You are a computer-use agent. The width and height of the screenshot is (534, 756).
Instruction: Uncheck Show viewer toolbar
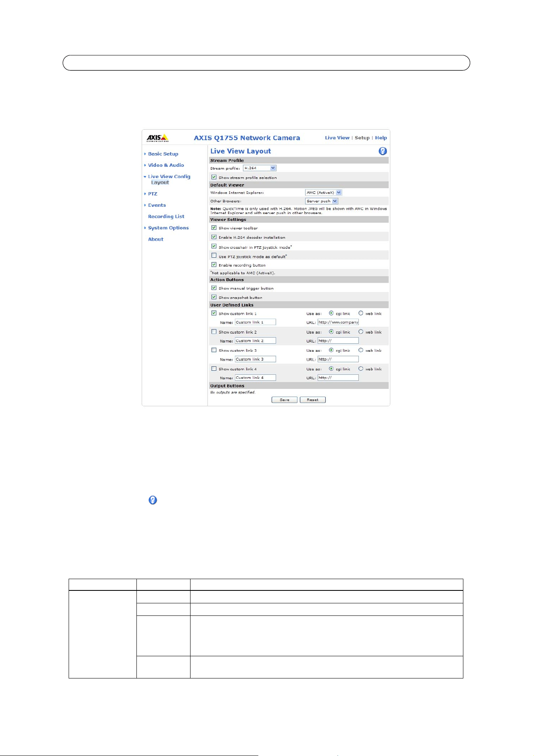[214, 228]
